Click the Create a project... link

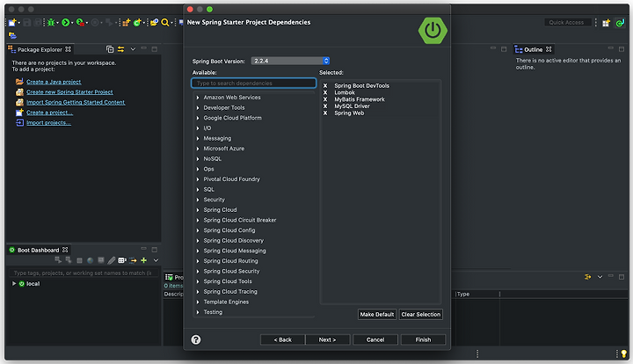pos(49,113)
